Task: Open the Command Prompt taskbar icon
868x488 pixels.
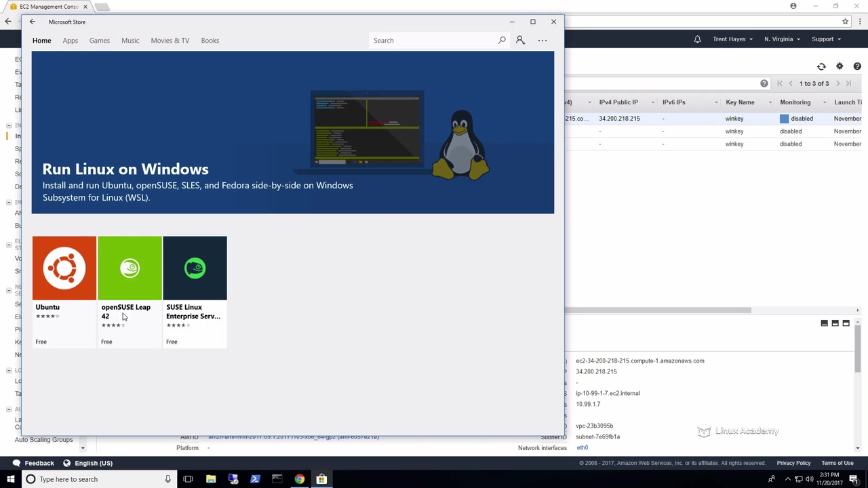Action: point(277,479)
